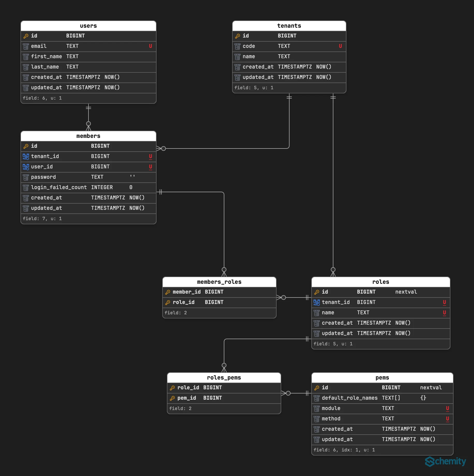Screen dimensions: 474x476
Task: Click the unique marker U on pems module
Action: coord(448,408)
